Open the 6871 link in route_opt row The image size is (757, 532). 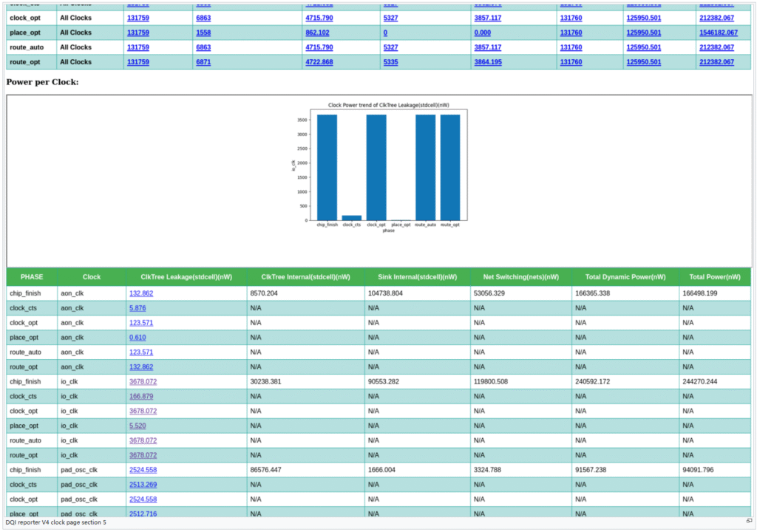pyautogui.click(x=203, y=62)
